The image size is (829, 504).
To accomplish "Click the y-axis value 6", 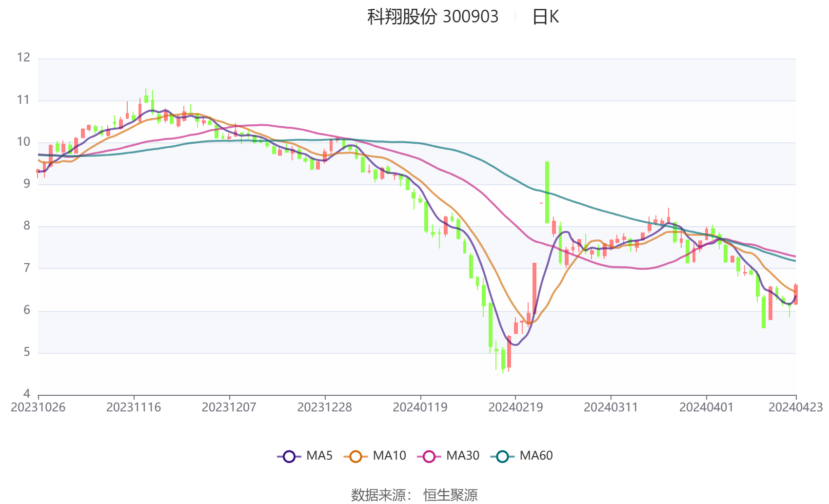I will point(27,310).
